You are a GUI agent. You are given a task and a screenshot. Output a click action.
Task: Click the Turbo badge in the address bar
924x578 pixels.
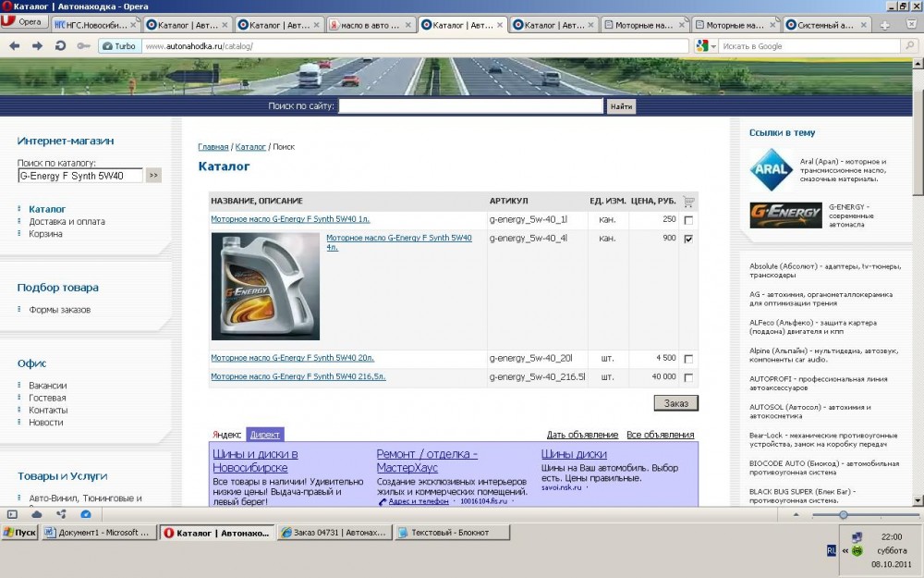[119, 46]
